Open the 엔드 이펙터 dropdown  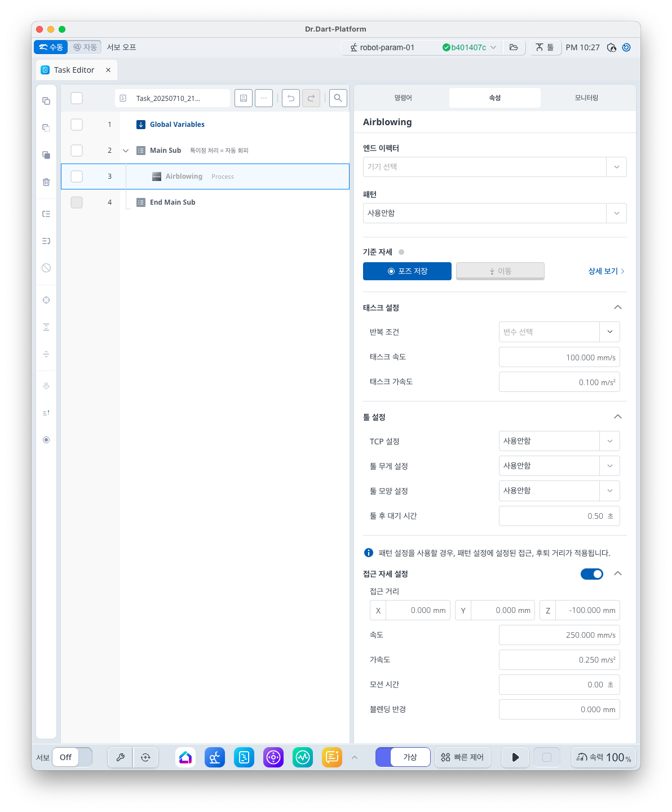click(494, 167)
